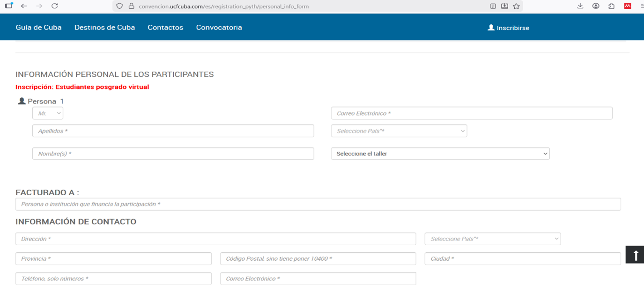Open the Convocatoria menu item
Screen dimensions: 644x285
tap(219, 28)
